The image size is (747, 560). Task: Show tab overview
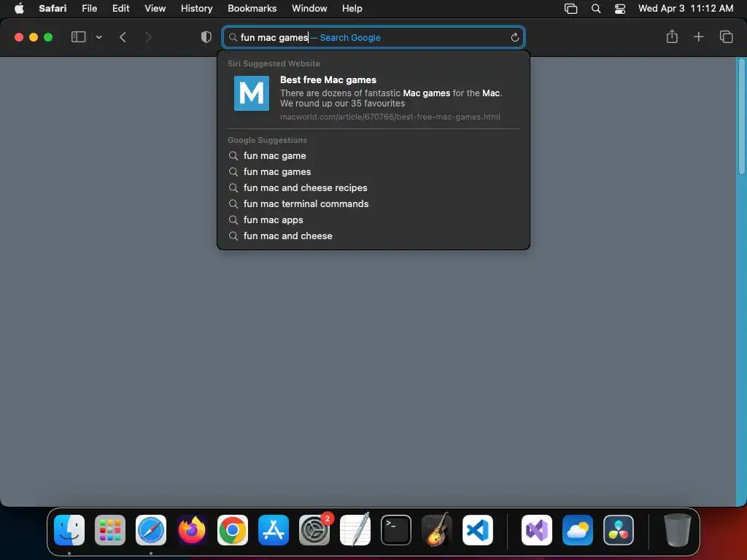(x=726, y=36)
